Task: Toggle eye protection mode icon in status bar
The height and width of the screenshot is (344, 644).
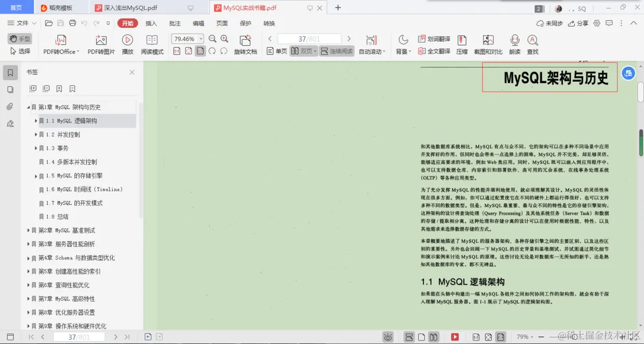Action: (x=388, y=337)
